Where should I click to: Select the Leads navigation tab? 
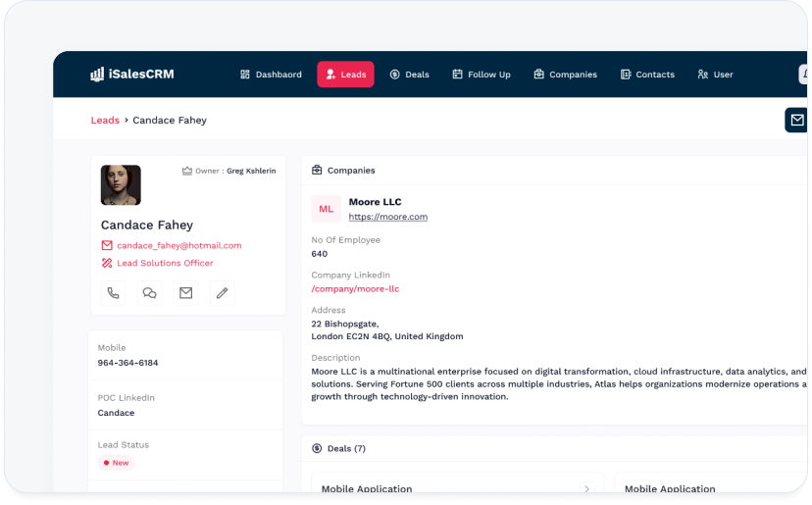pos(345,75)
